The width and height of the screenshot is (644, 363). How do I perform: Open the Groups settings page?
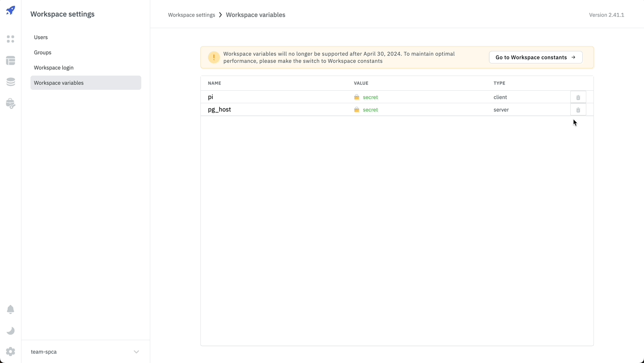point(42,52)
